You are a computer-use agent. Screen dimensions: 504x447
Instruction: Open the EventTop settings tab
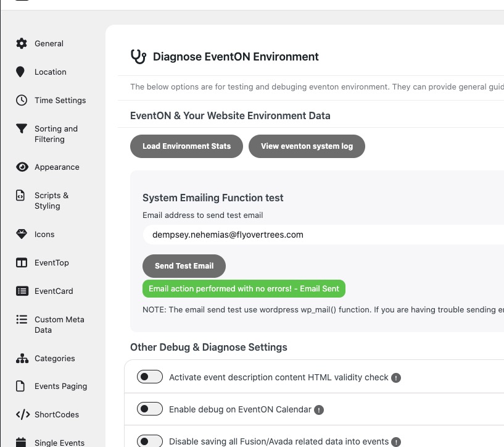(x=51, y=262)
